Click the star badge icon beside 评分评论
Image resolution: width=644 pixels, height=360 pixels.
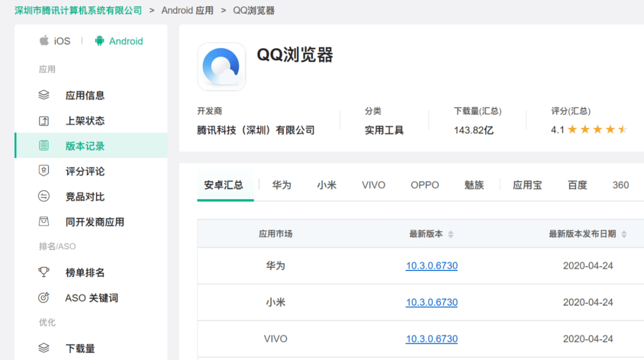click(44, 171)
